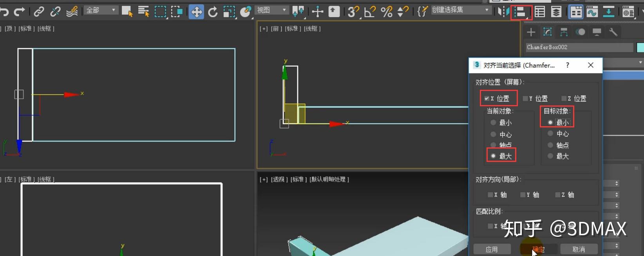Switch to the Utilities panel tab
The width and height of the screenshot is (644, 256).
pos(613,32)
